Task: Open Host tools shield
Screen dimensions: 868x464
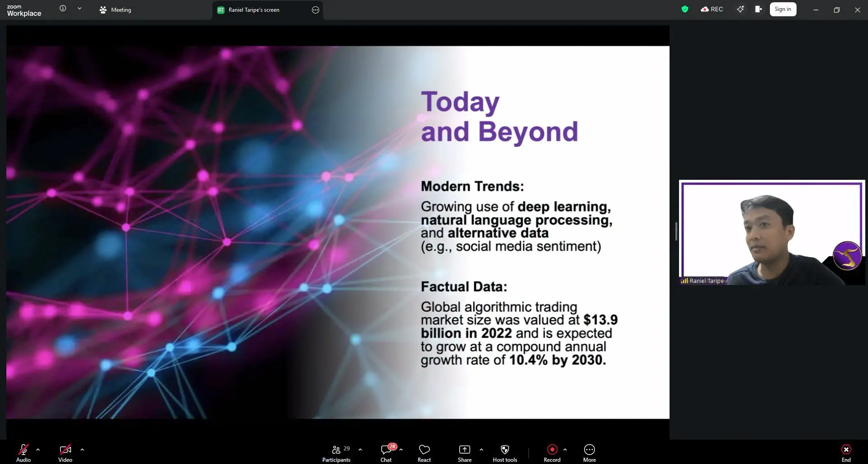Action: [505, 453]
